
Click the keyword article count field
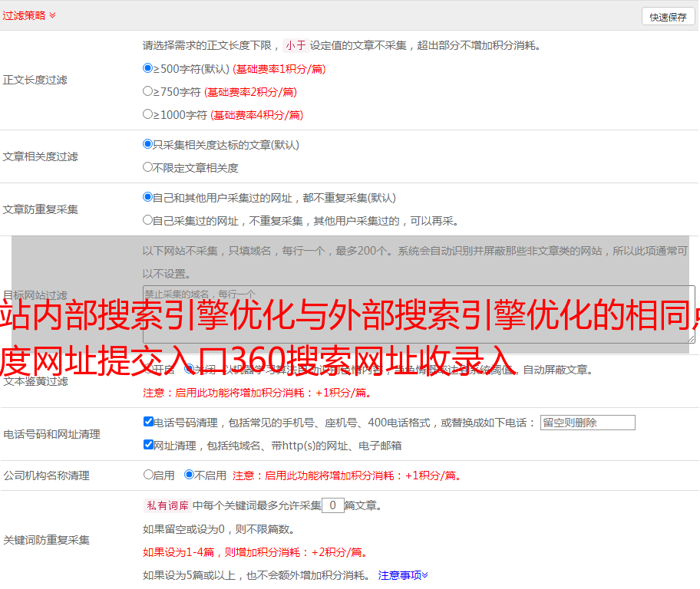click(332, 505)
